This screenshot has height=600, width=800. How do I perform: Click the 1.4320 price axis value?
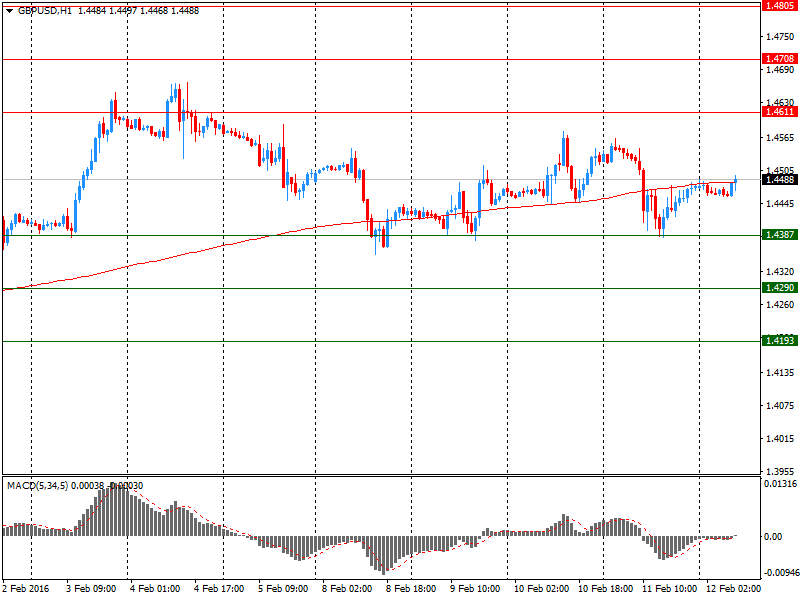pos(780,272)
